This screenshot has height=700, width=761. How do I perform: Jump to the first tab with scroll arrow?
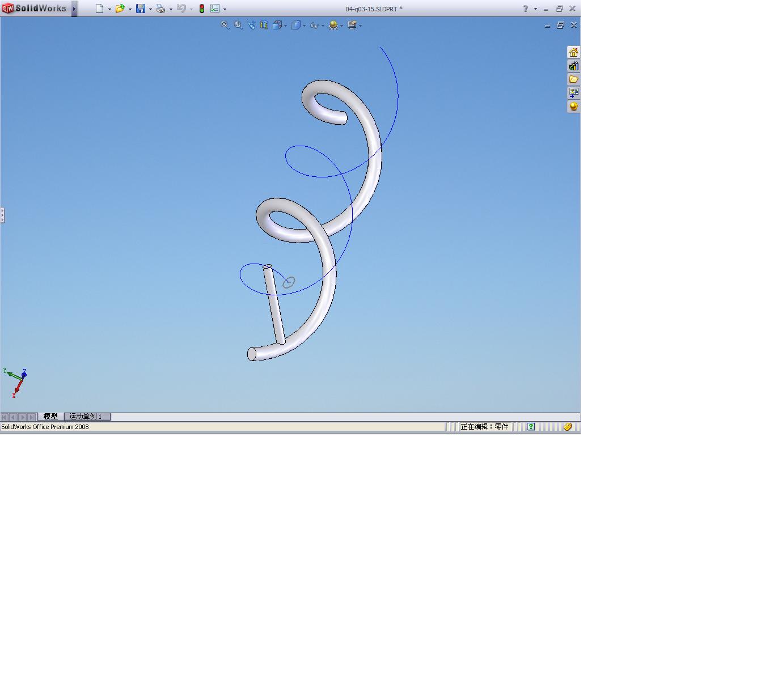pos(5,417)
